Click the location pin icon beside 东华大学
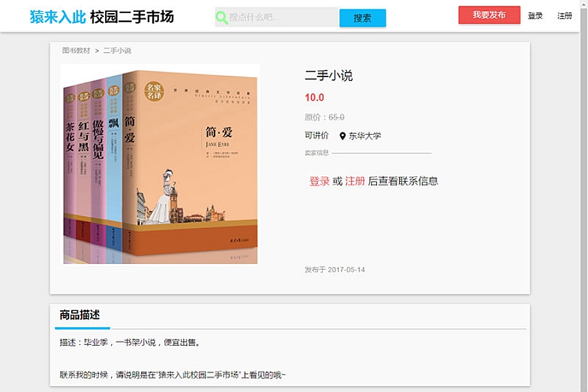Image resolution: width=588 pixels, height=392 pixels. pos(342,136)
